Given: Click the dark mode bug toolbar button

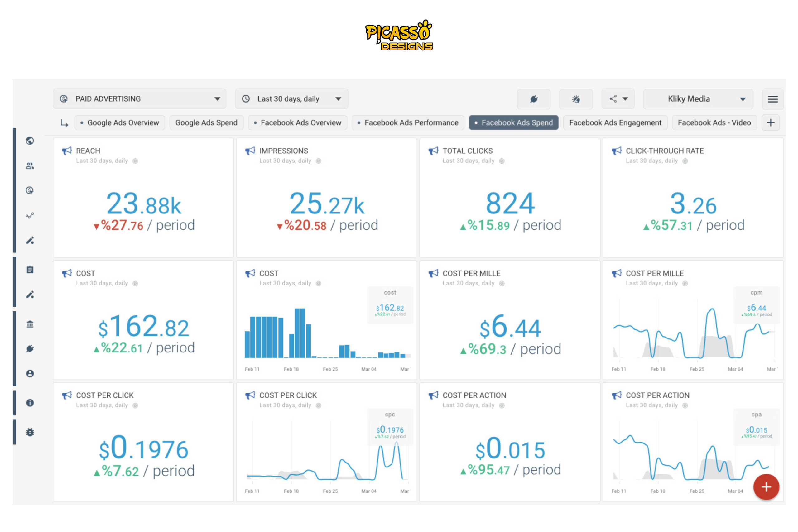Looking at the screenshot, I should point(576,99).
